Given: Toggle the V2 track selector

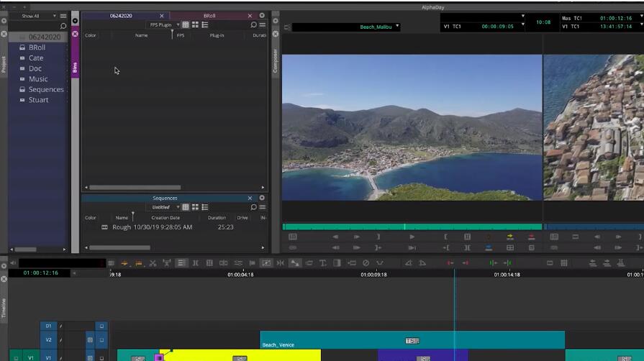Looking at the screenshot, I should 49,339.
